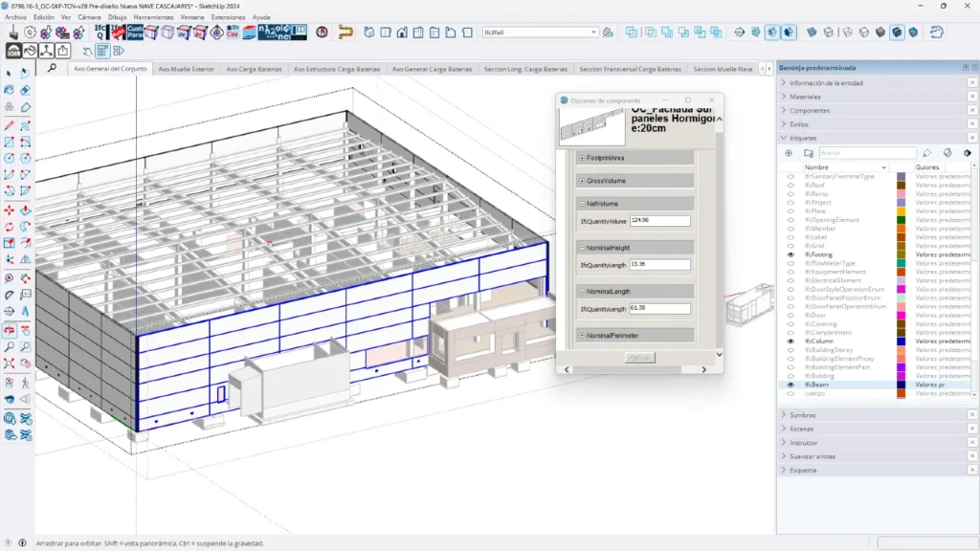Show the IfcRoof tag
Viewport: 980px width, 551px height.
point(790,184)
